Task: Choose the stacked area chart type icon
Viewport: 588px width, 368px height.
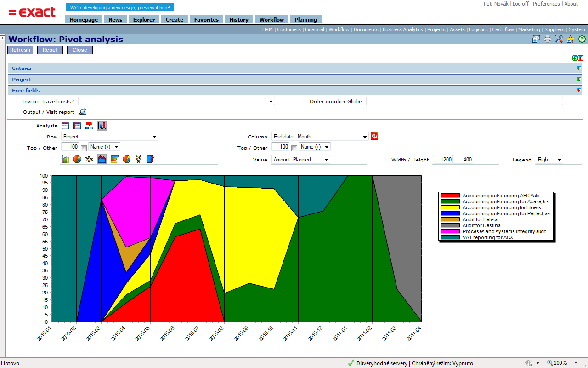Action: (x=102, y=159)
